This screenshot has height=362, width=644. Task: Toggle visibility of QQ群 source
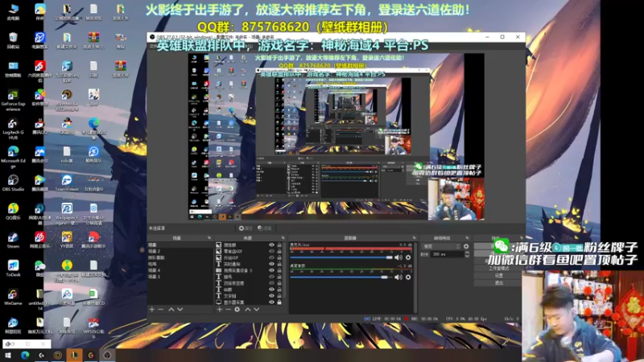271,290
